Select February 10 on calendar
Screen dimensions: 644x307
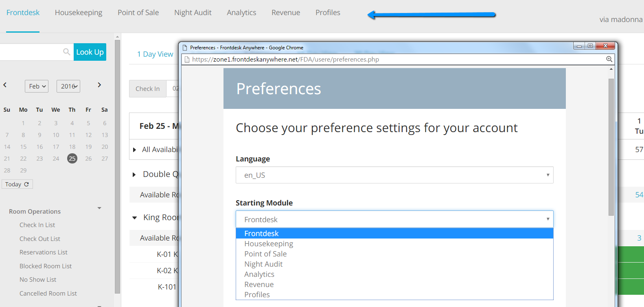click(x=56, y=135)
